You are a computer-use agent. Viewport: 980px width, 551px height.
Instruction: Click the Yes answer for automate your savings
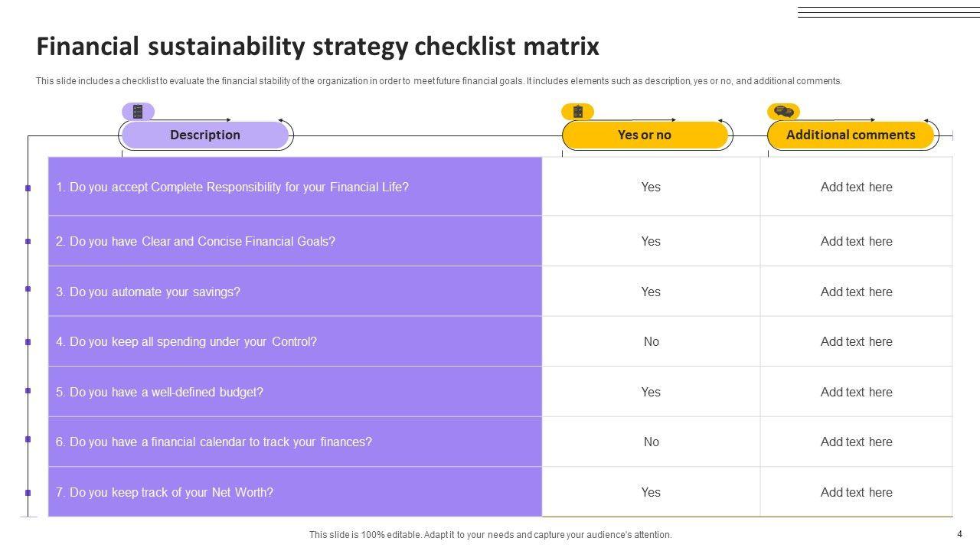point(651,292)
